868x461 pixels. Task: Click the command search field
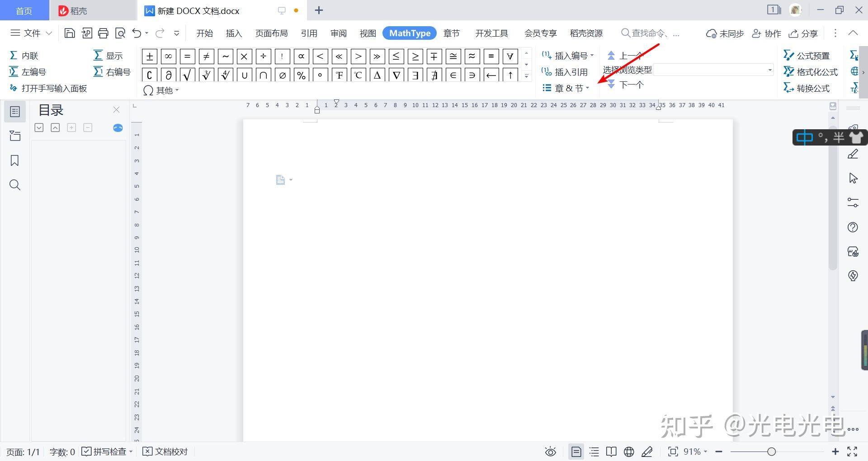650,33
